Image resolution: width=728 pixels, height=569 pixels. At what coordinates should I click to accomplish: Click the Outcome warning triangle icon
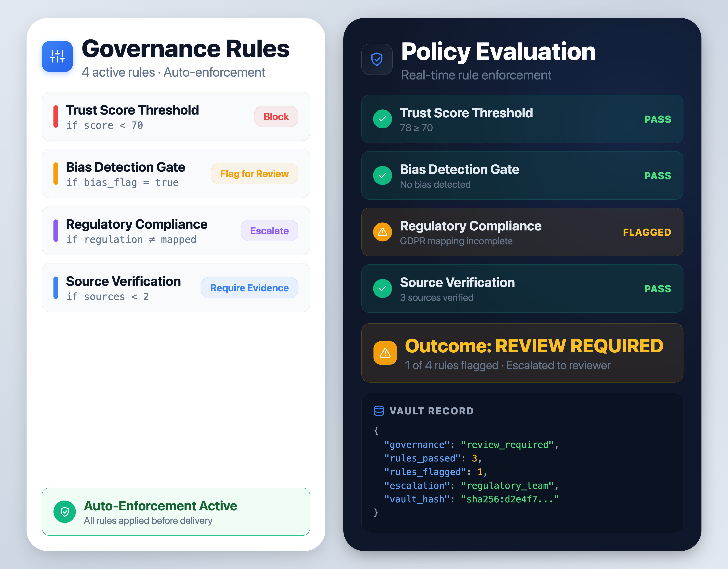385,353
